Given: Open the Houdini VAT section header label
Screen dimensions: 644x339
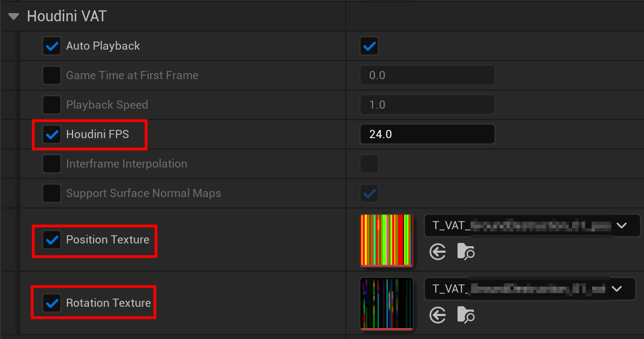Looking at the screenshot, I should click(67, 16).
